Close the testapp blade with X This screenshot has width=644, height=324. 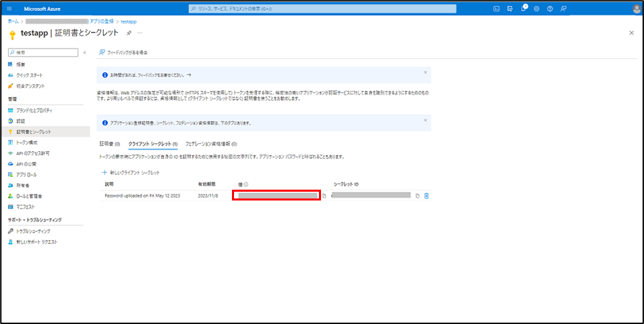click(x=631, y=33)
